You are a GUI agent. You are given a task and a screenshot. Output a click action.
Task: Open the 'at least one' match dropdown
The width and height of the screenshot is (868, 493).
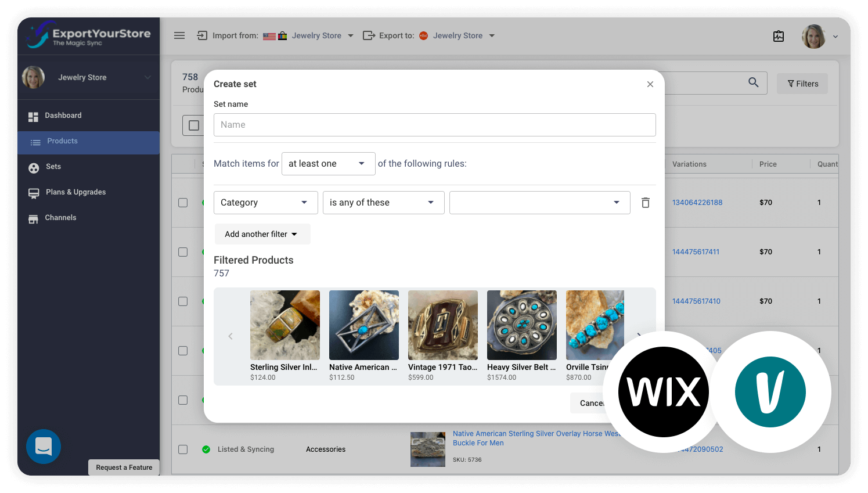(328, 163)
